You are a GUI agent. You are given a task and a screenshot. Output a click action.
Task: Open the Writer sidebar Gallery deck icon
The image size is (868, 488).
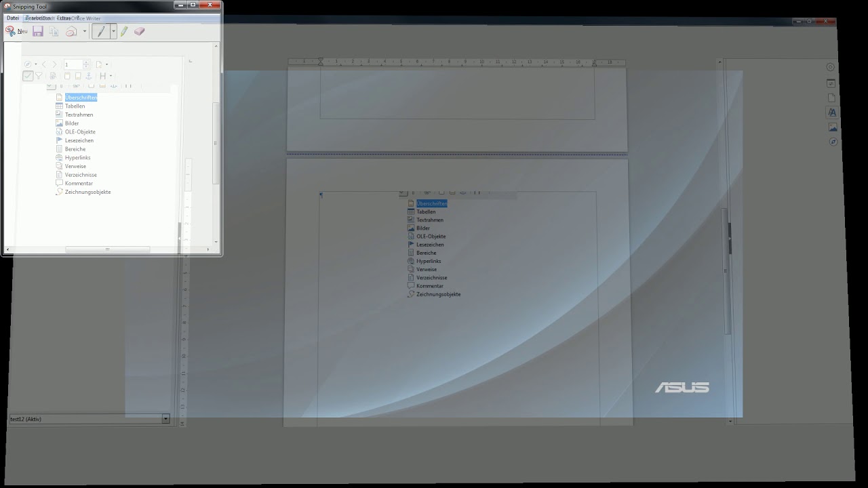click(x=833, y=127)
